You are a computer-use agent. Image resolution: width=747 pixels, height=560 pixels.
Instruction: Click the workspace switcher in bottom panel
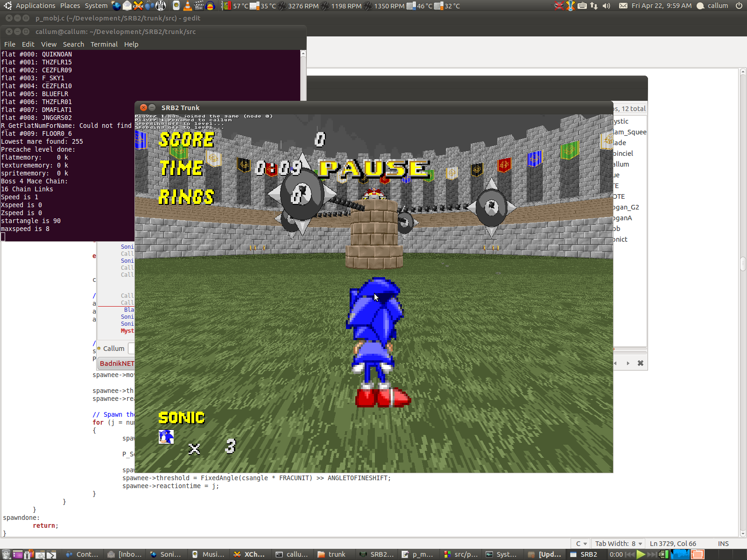click(x=719, y=554)
